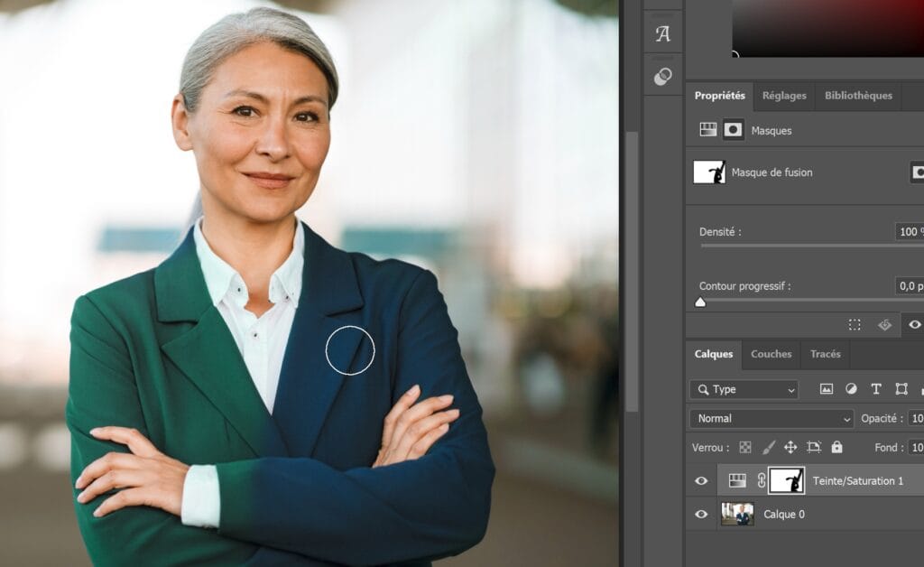
Task: Filter layers by text type
Action: pyautogui.click(x=876, y=389)
